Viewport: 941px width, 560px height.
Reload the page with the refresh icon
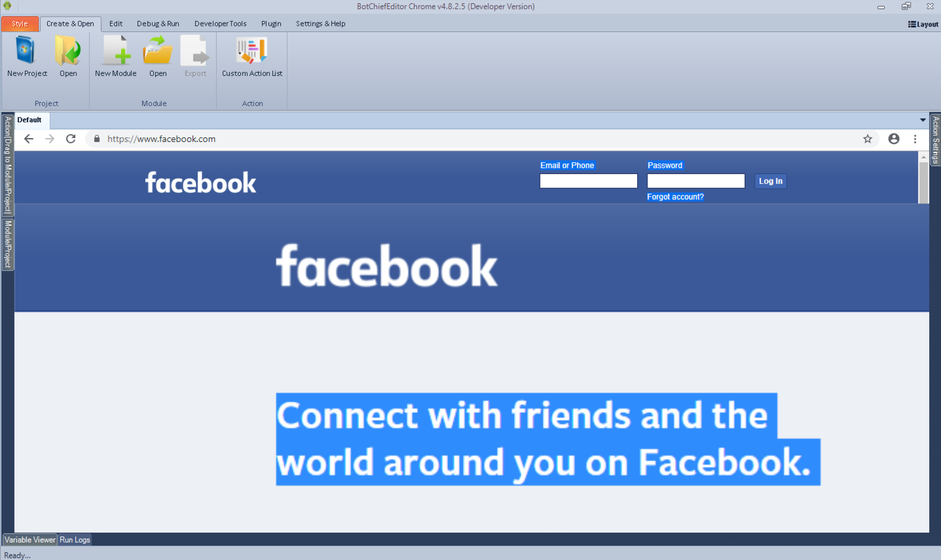[71, 139]
